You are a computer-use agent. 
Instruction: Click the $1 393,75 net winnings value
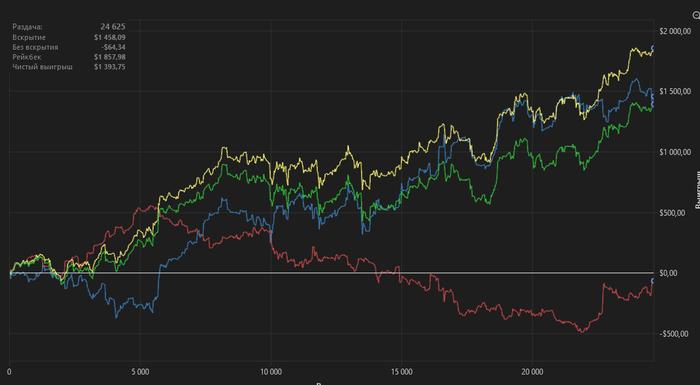coord(110,67)
